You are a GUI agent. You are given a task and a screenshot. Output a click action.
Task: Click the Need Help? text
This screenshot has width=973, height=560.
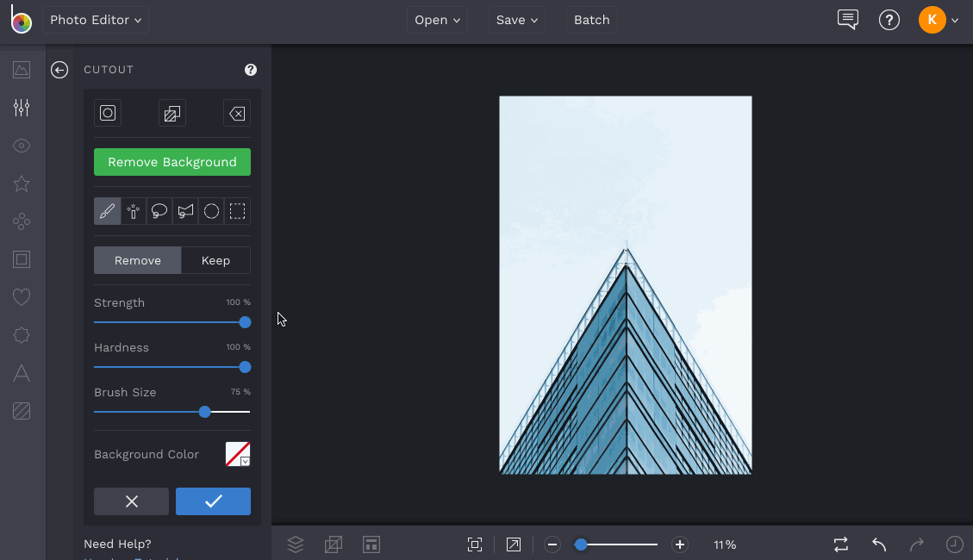coord(117,544)
